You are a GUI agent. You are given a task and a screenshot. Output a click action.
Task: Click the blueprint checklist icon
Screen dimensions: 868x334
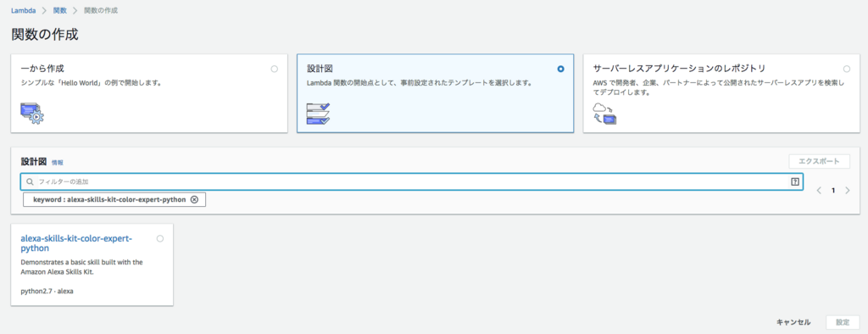pos(319,113)
